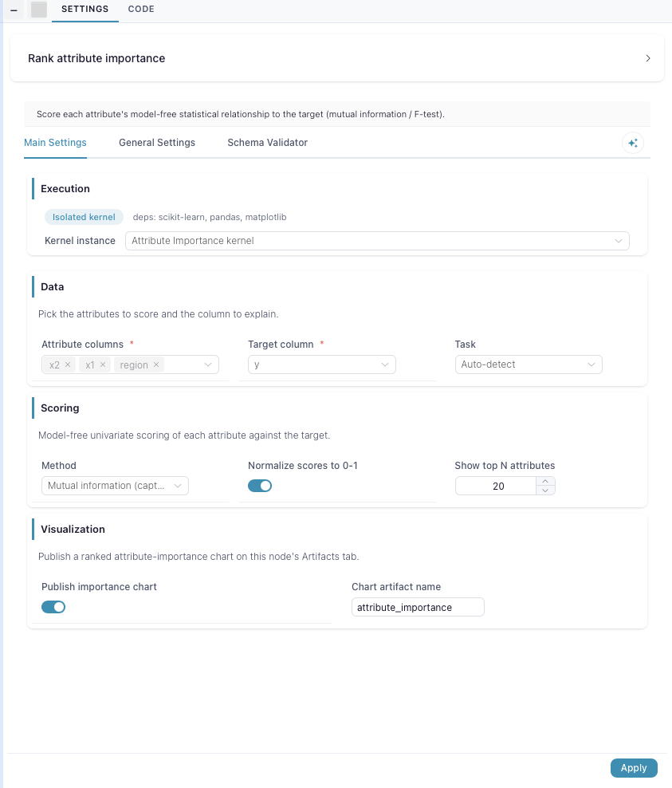Open the Kernel instance dropdown
The height and width of the screenshot is (788, 672).
pos(377,241)
